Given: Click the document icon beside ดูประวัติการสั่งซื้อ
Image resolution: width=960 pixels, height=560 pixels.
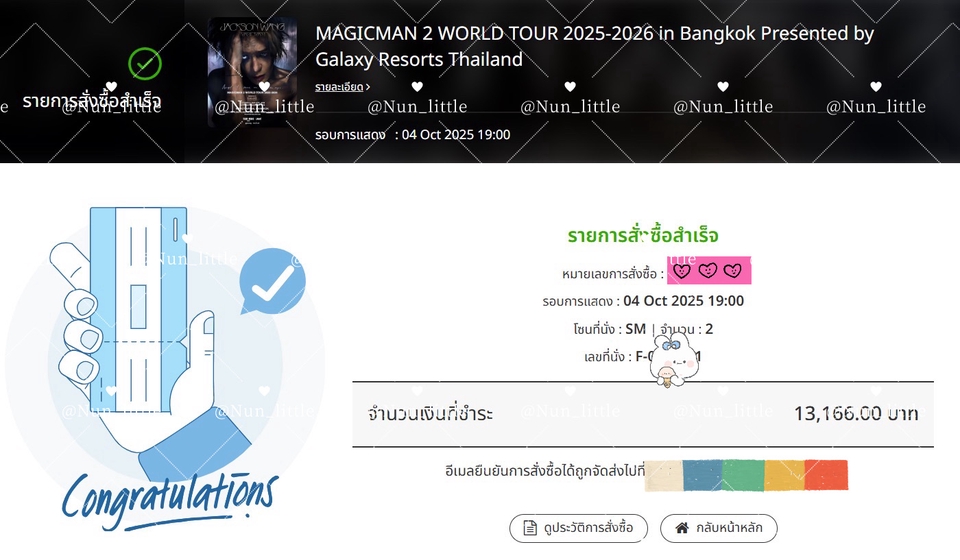Looking at the screenshot, I should tap(530, 528).
